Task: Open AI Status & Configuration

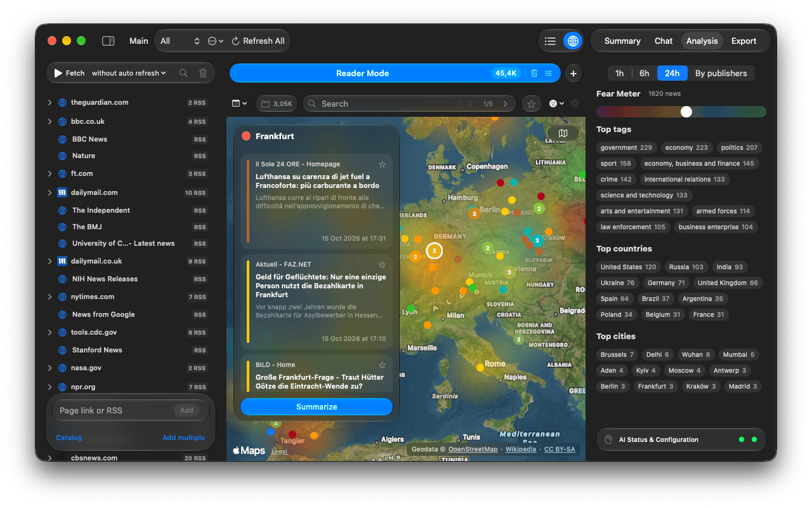Action: [x=681, y=439]
